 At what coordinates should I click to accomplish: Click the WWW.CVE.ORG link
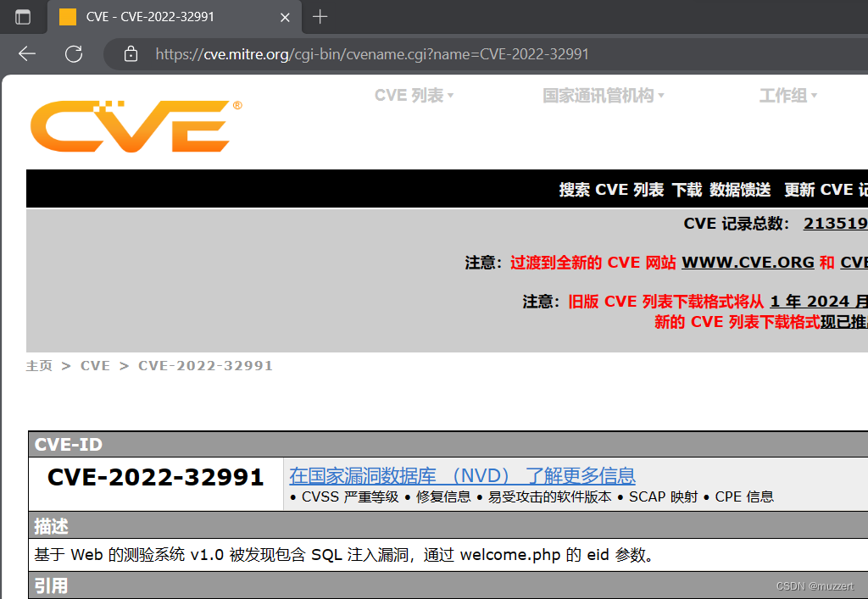(747, 262)
